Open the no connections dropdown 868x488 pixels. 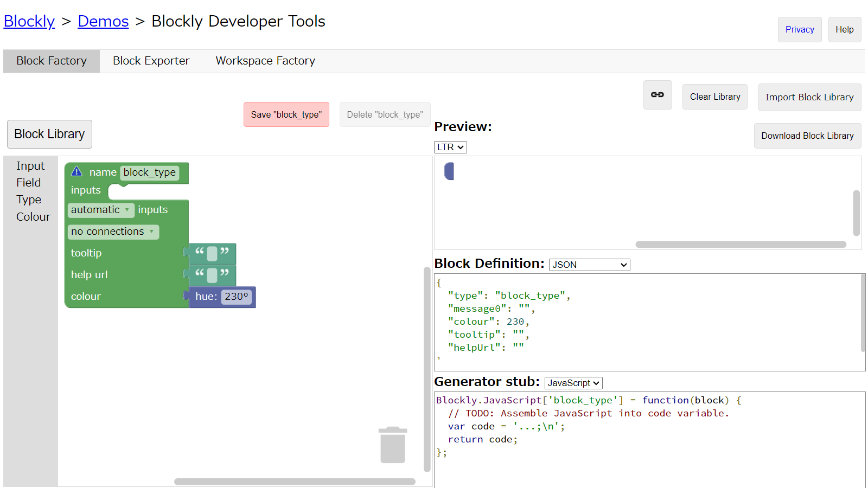(113, 232)
